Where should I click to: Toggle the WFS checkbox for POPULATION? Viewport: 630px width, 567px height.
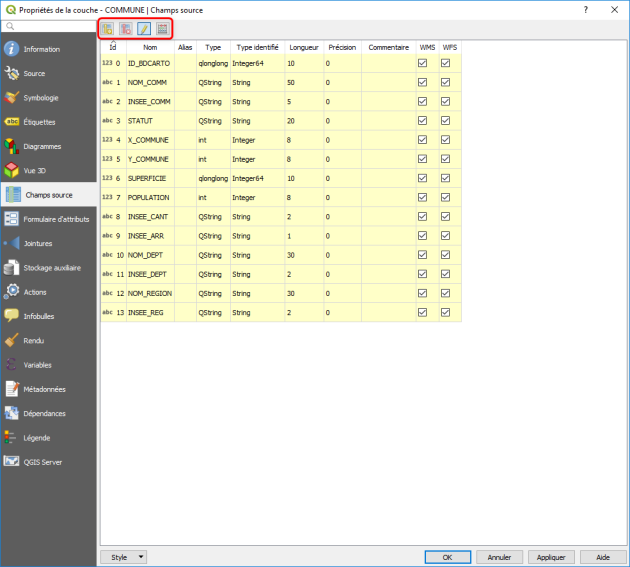446,198
